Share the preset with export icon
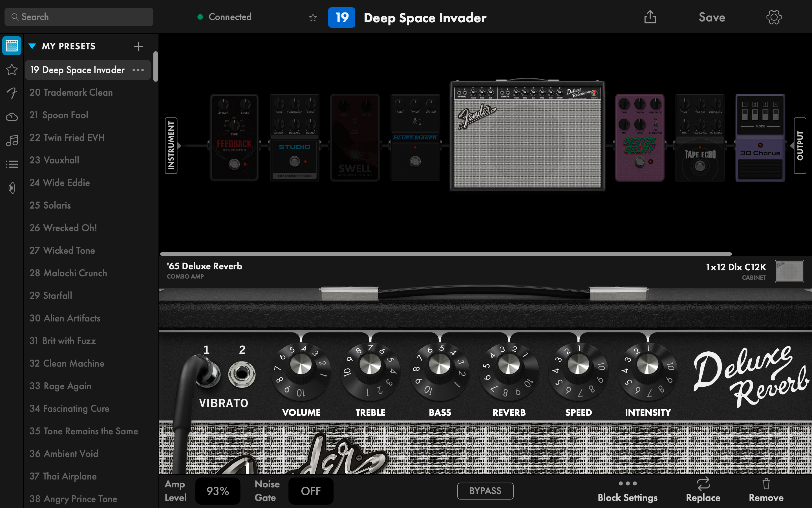 (x=650, y=17)
